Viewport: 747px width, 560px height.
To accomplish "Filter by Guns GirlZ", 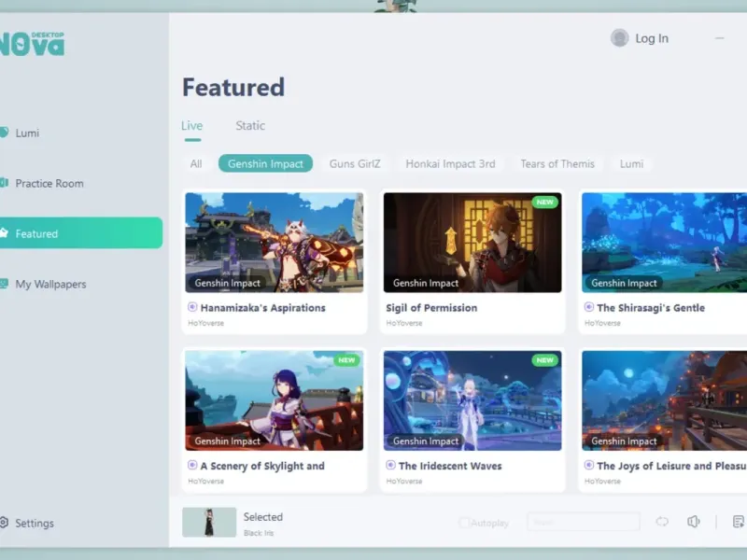I will [x=355, y=164].
